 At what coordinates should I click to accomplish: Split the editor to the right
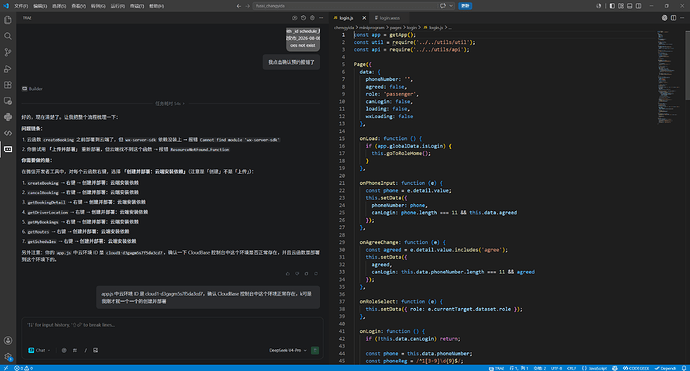[673, 18]
